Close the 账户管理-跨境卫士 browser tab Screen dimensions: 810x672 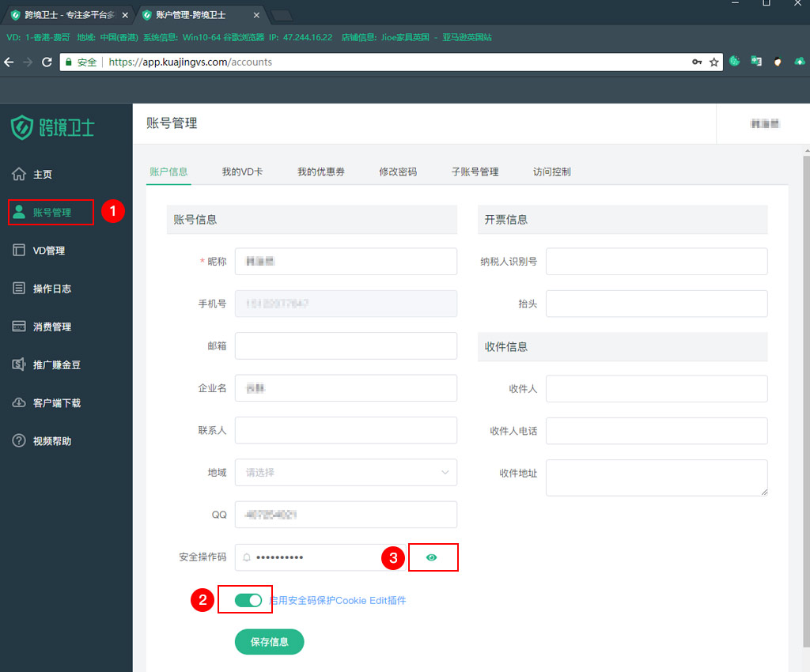256,16
